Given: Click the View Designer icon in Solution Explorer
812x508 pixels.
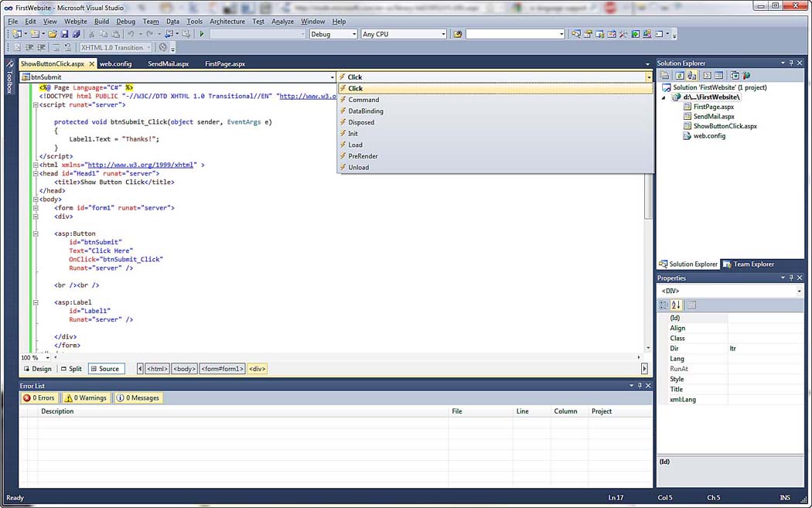Looking at the screenshot, I should 718,76.
